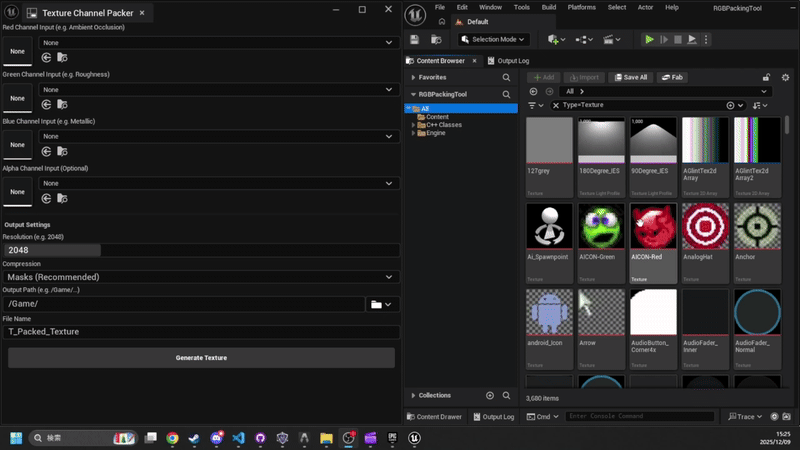
Task: Expand the Favorites section
Action: point(413,78)
